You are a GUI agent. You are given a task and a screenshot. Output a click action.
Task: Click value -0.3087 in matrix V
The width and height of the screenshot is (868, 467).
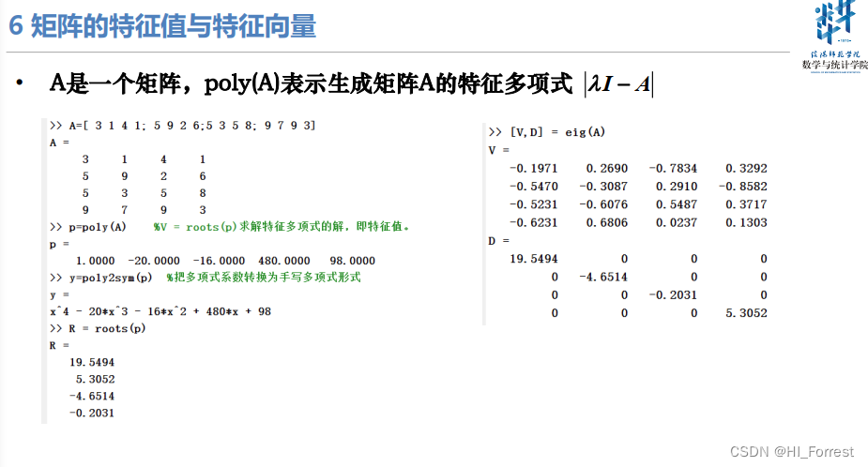603,187
